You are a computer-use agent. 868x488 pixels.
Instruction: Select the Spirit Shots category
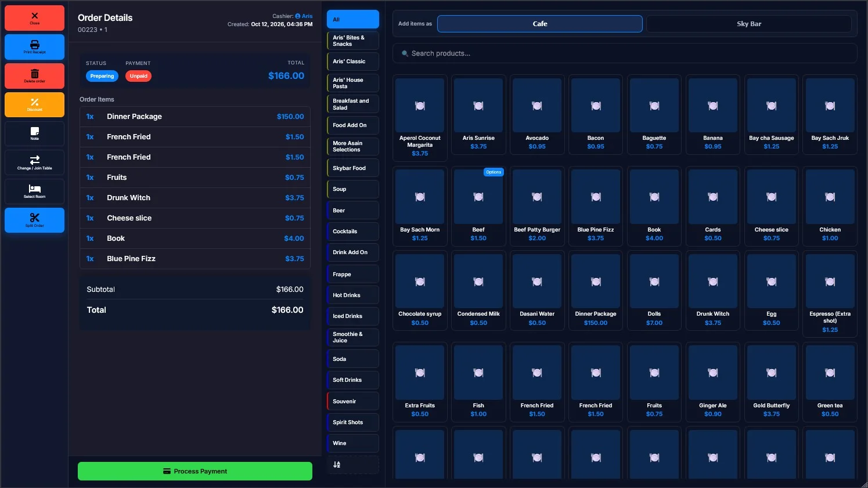[353, 422]
